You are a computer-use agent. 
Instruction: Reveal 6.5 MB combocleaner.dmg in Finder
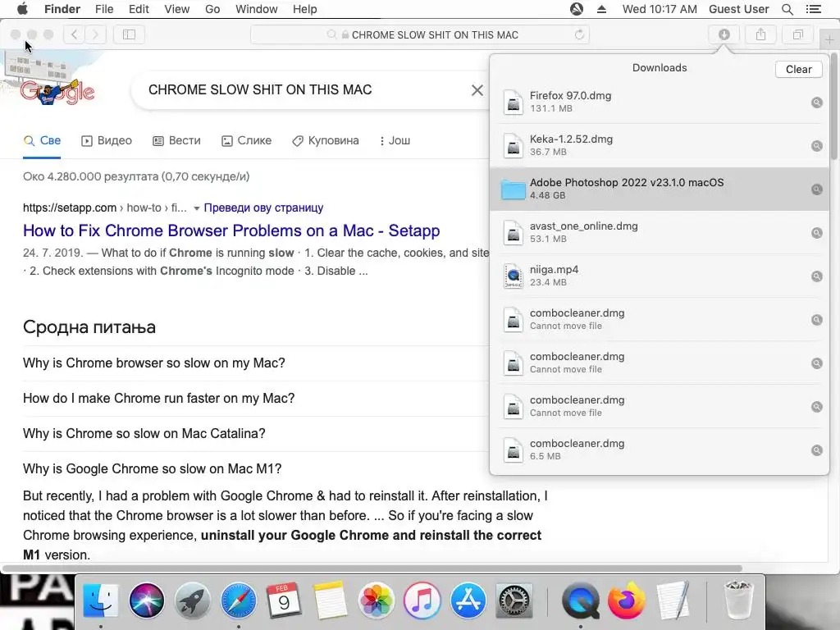[x=816, y=450]
